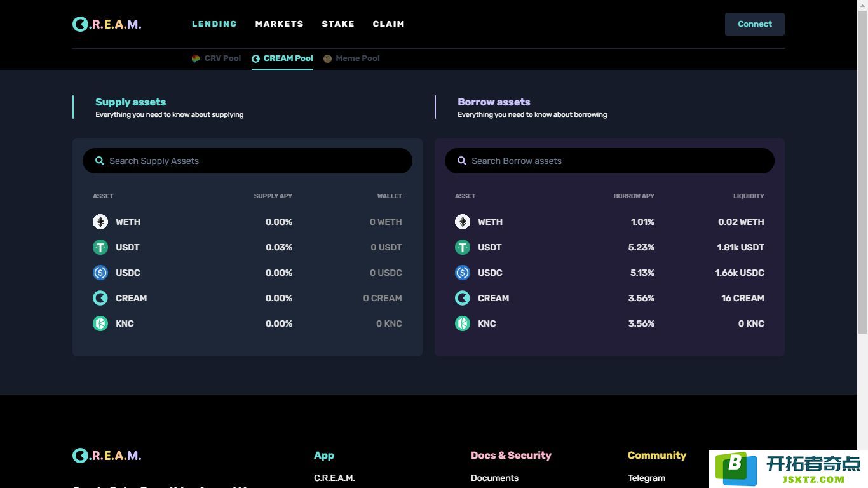Click the USDC icon in Supply list

[100, 273]
